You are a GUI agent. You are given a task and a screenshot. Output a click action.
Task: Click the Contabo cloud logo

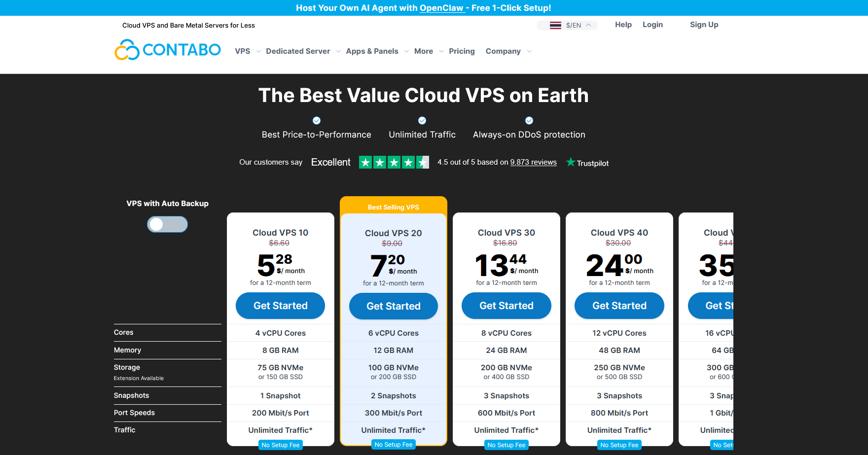168,50
